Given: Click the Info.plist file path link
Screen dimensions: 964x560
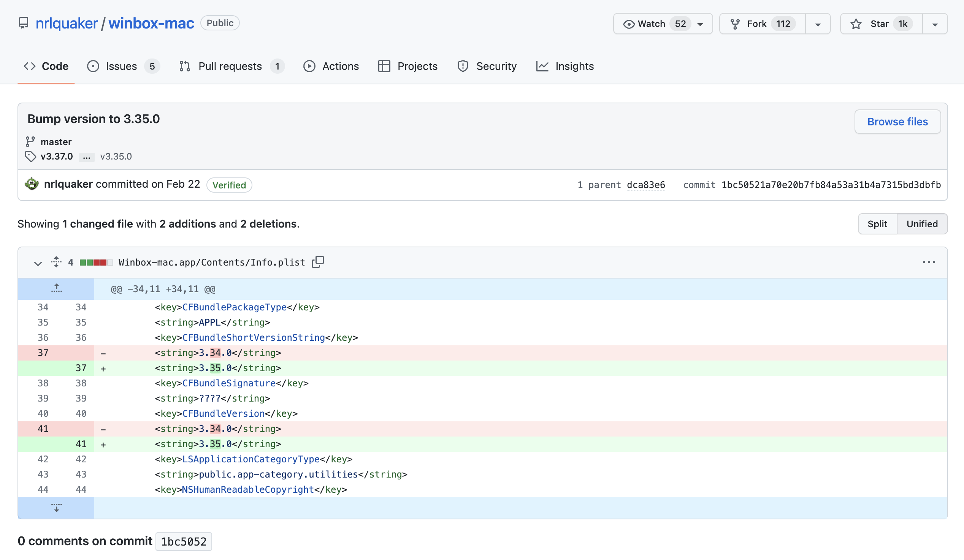Looking at the screenshot, I should (x=212, y=262).
